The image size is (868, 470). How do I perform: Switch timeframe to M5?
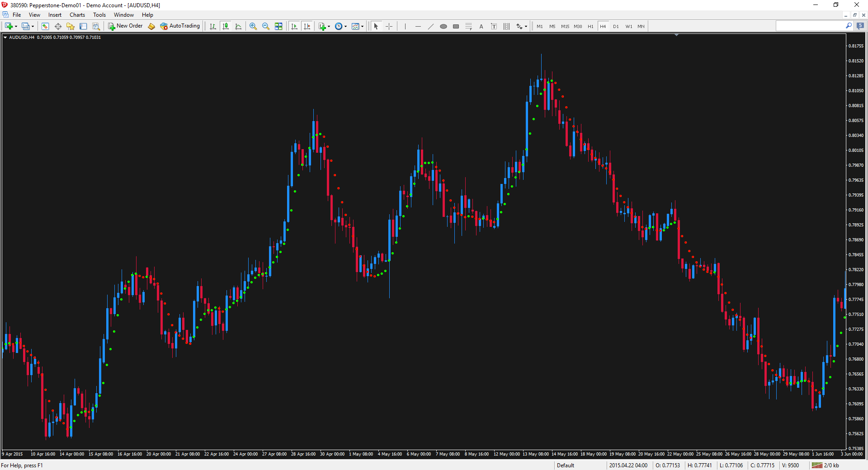click(552, 26)
